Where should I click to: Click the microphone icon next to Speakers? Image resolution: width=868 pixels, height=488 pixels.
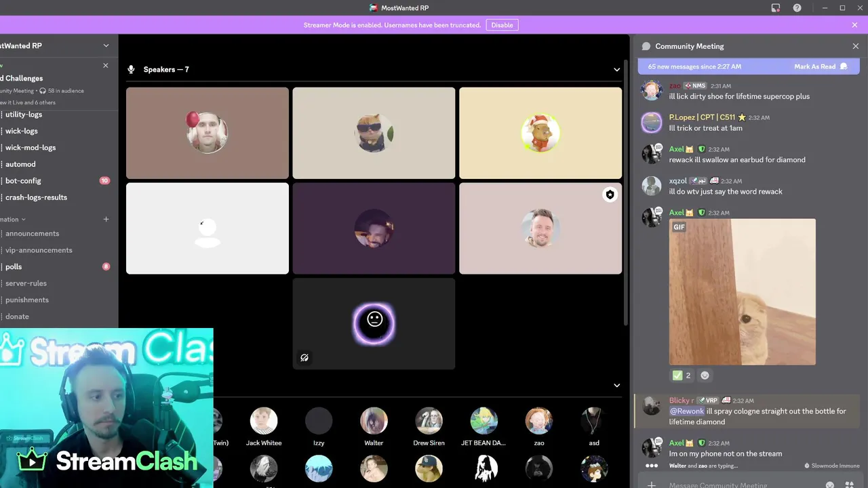[131, 69]
